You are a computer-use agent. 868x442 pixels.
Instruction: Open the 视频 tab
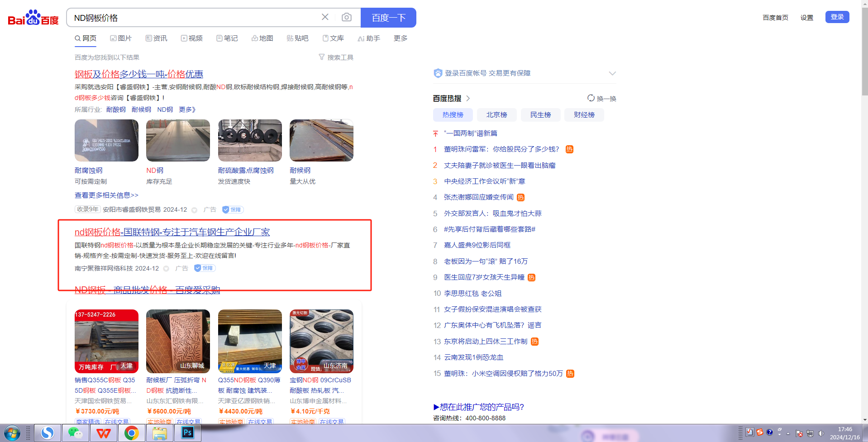click(x=192, y=38)
